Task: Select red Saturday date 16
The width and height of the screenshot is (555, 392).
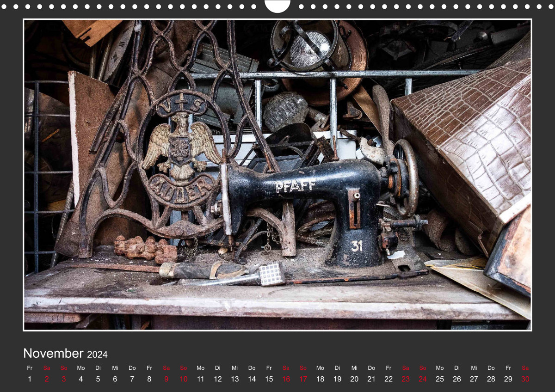Action: coord(286,379)
